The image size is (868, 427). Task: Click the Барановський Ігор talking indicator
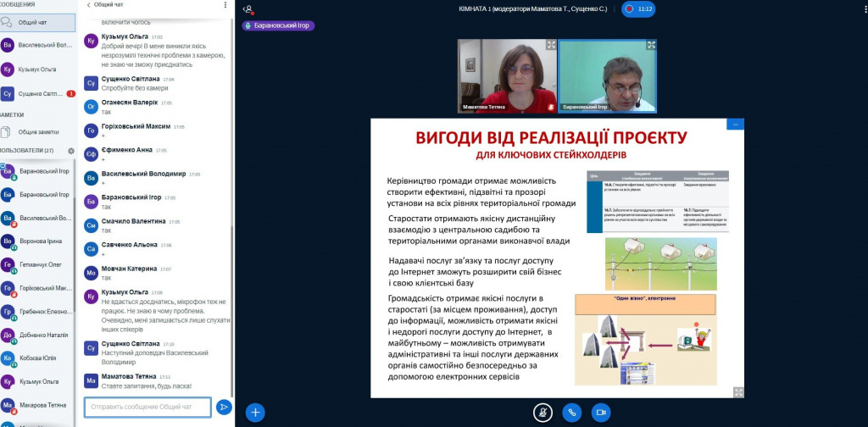click(279, 25)
